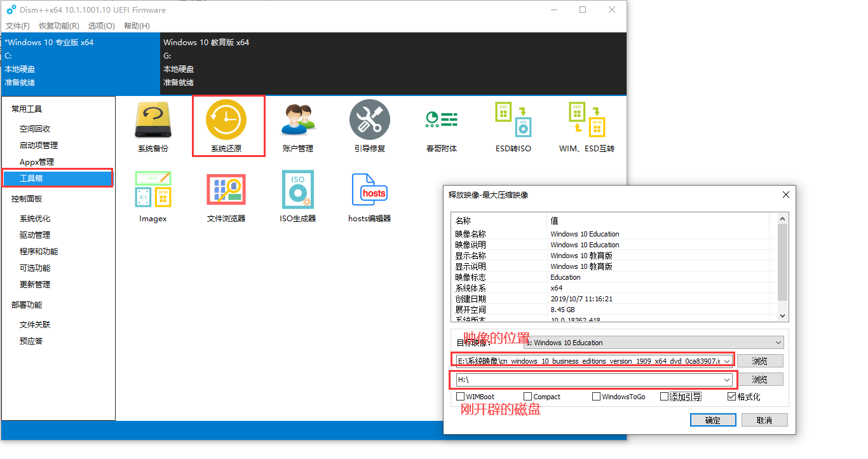The image size is (868, 459).
Task: Open the 选项(O) menu
Action: pyautogui.click(x=102, y=26)
